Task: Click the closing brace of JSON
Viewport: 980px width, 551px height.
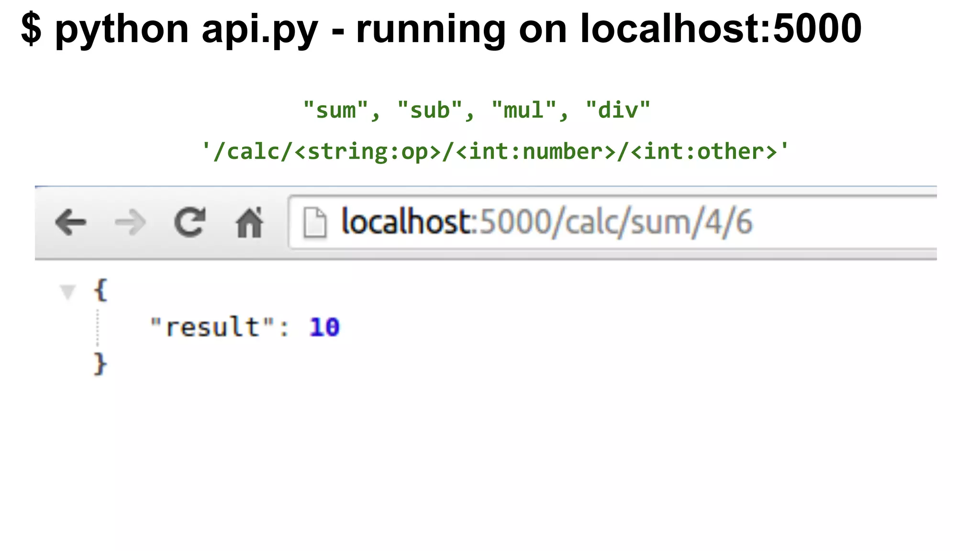Action: [x=100, y=364]
